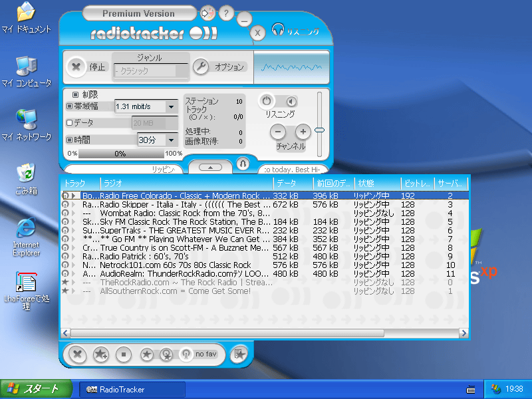Click the taskbar clock showing 19:38

click(514, 389)
